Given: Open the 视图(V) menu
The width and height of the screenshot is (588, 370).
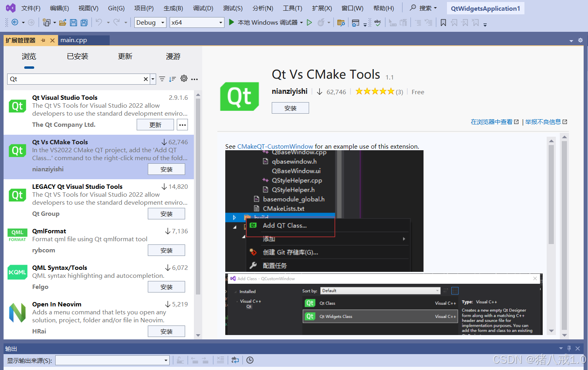Looking at the screenshot, I should (88, 8).
